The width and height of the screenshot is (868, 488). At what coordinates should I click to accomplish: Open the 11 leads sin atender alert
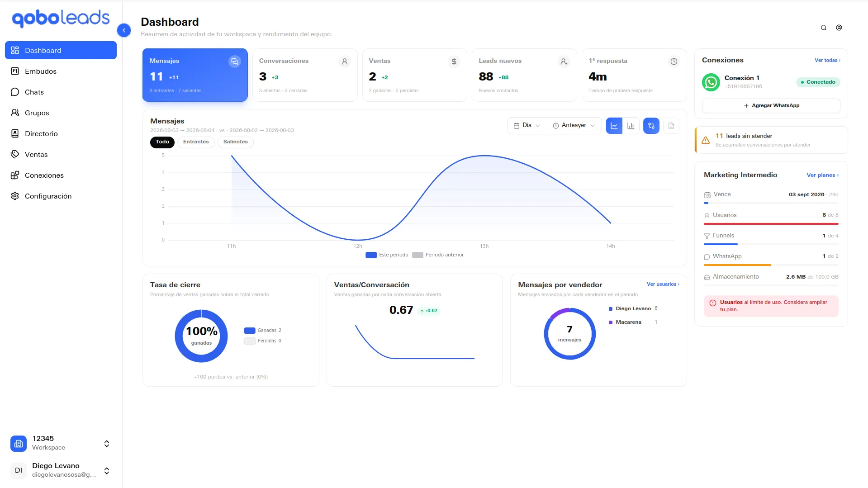[771, 140]
